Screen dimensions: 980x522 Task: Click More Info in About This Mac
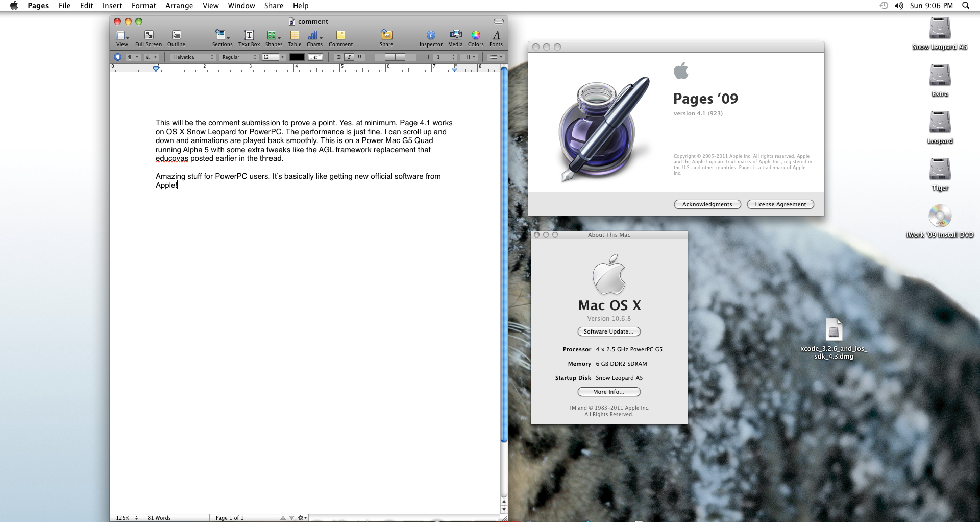[x=609, y=392]
